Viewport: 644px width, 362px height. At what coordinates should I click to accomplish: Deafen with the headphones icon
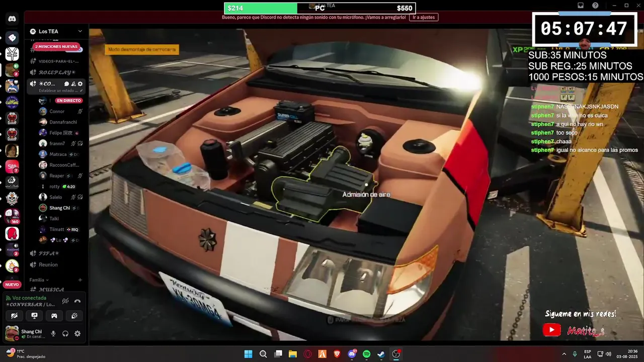coord(65,333)
